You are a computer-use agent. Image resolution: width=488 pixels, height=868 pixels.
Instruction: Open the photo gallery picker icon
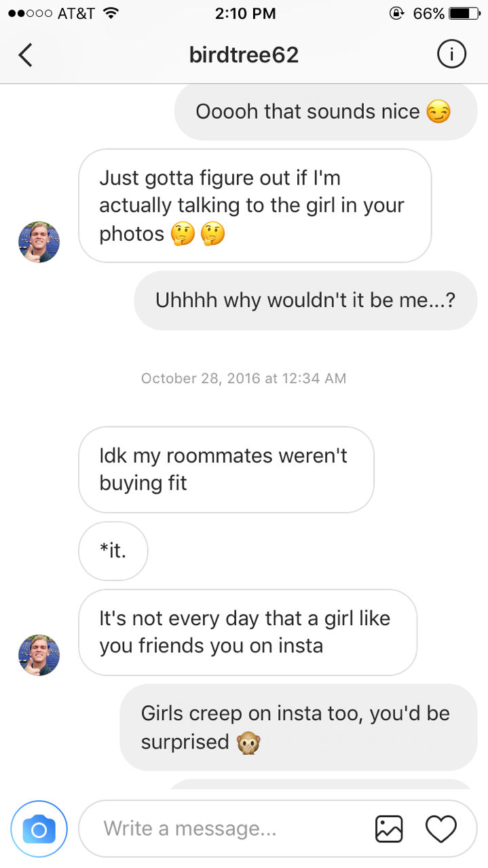click(389, 829)
